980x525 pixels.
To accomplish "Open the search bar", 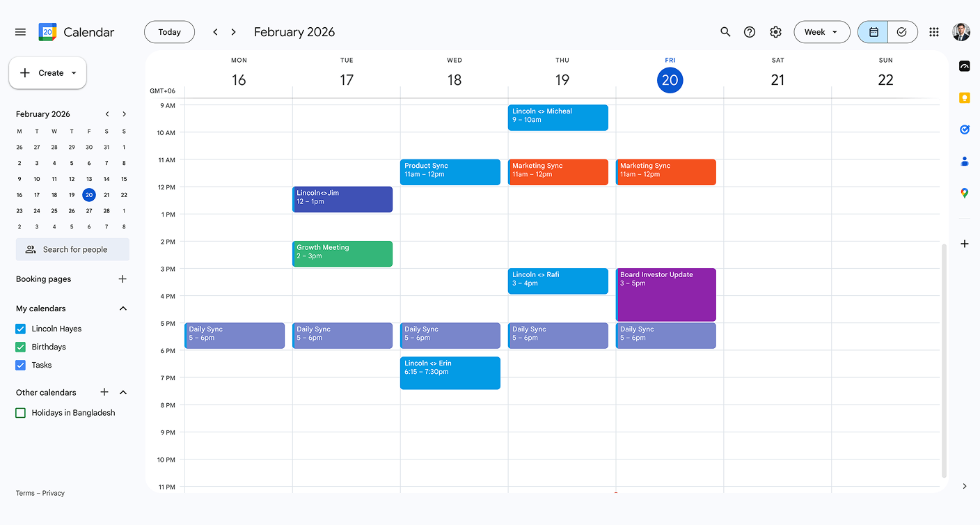I will coord(725,32).
